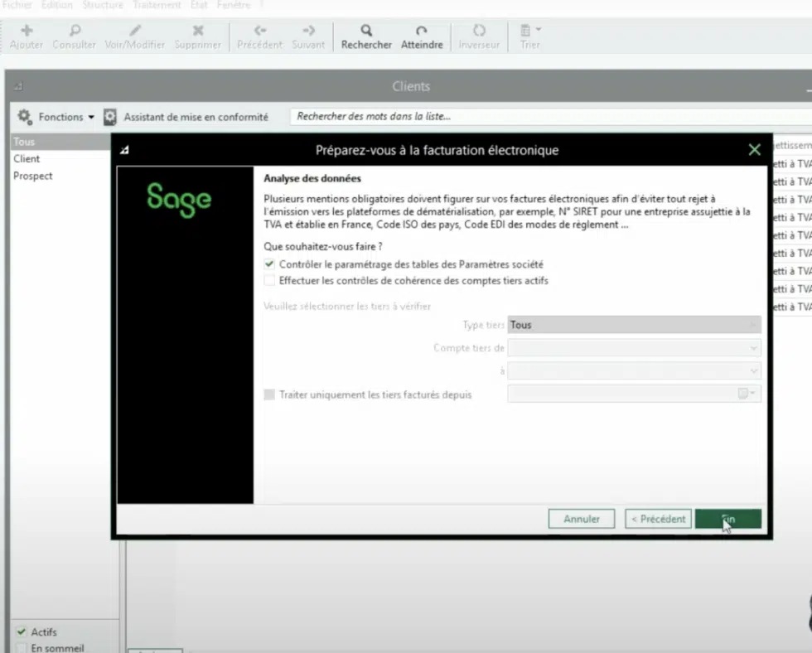Go to Précédent record arrow
812x653 pixels.
[259, 31]
